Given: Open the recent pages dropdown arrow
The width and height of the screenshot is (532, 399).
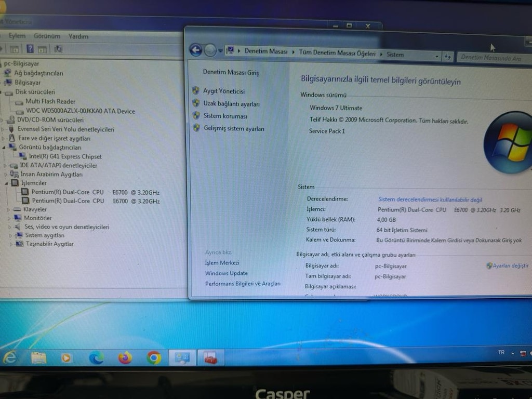Looking at the screenshot, I should 220,51.
